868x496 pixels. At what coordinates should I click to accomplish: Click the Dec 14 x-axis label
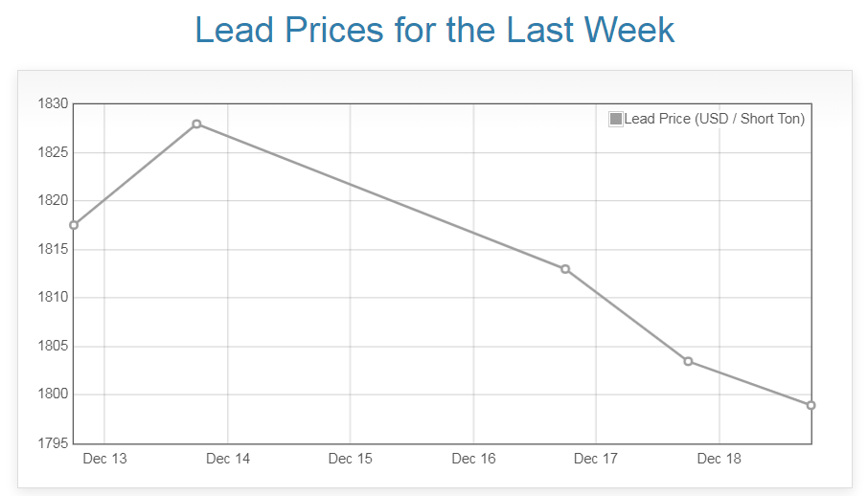tap(228, 459)
